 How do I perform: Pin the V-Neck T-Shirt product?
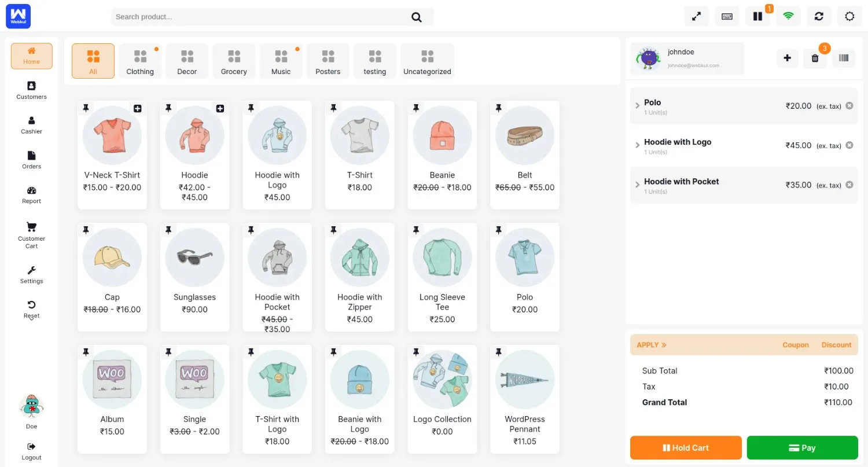[86, 108]
